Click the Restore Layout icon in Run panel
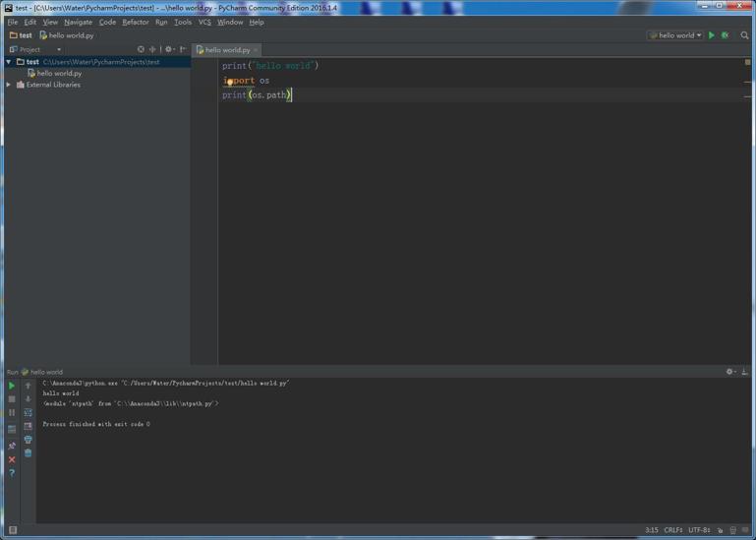This screenshot has width=756, height=540. coord(12,429)
